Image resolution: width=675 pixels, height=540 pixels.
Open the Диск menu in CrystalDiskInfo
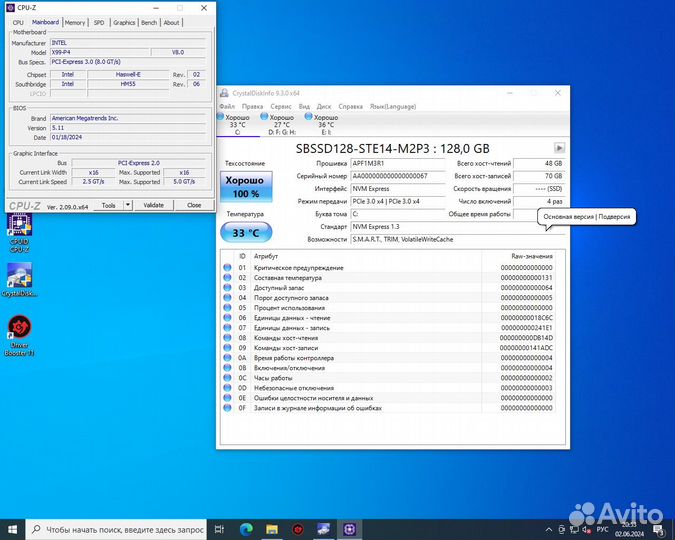[324, 106]
